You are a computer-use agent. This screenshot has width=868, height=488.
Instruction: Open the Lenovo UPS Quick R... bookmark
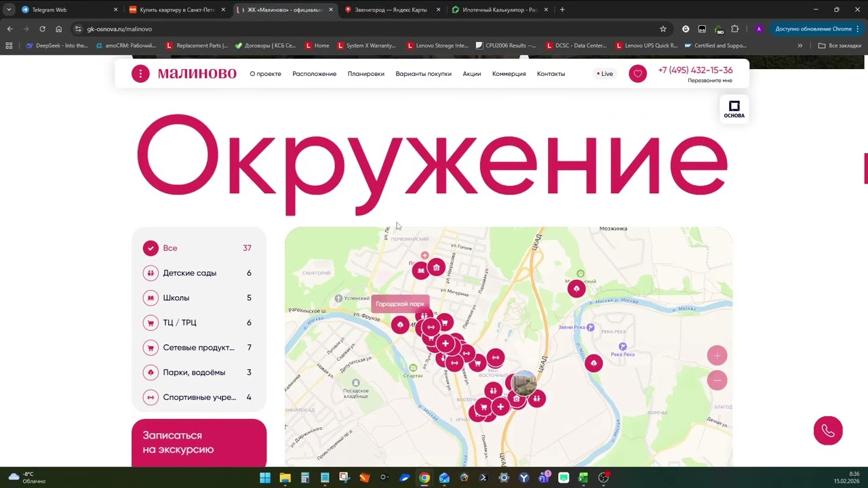(646, 45)
